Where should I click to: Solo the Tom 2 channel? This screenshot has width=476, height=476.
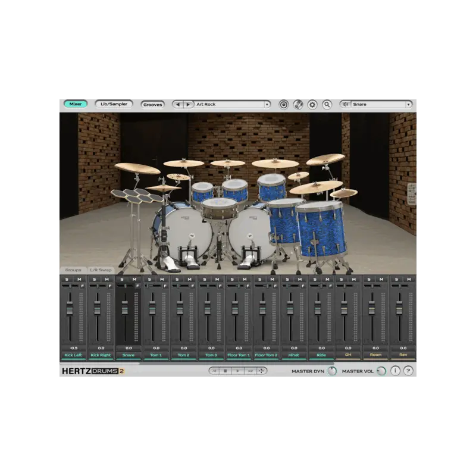(x=177, y=279)
